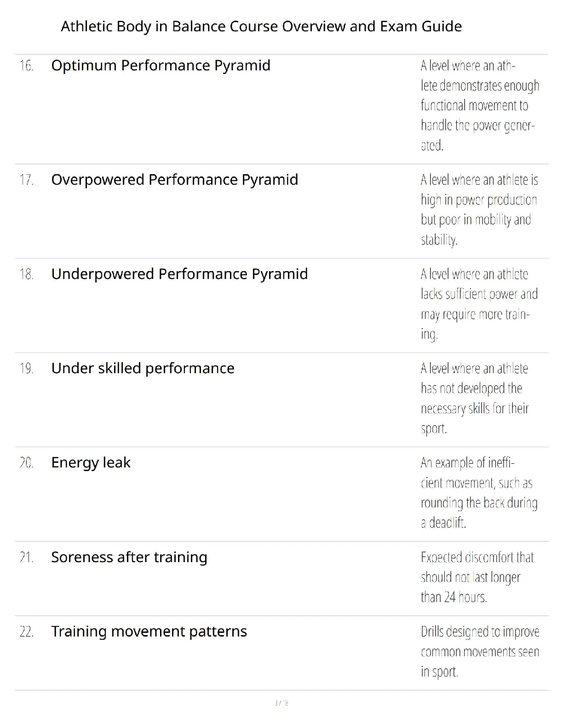
Task: Select the Under skilled performance term
Action: tap(143, 368)
